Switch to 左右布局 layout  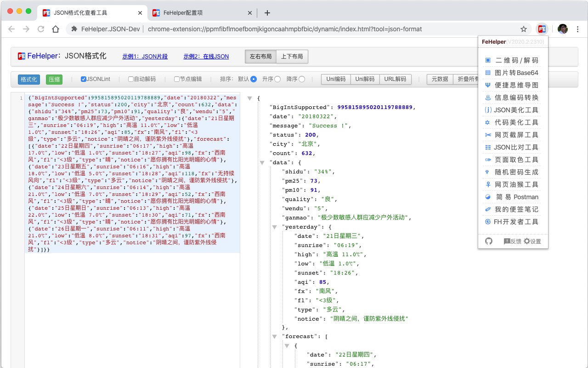pyautogui.click(x=261, y=57)
